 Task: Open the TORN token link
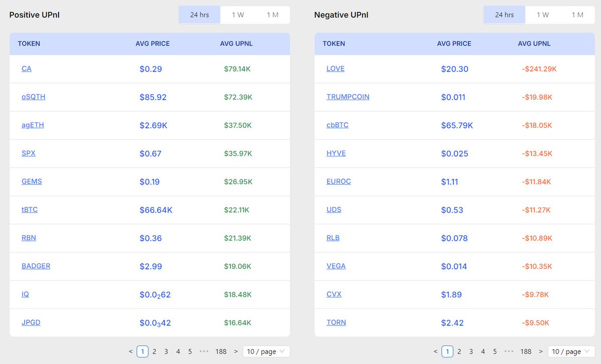(336, 322)
